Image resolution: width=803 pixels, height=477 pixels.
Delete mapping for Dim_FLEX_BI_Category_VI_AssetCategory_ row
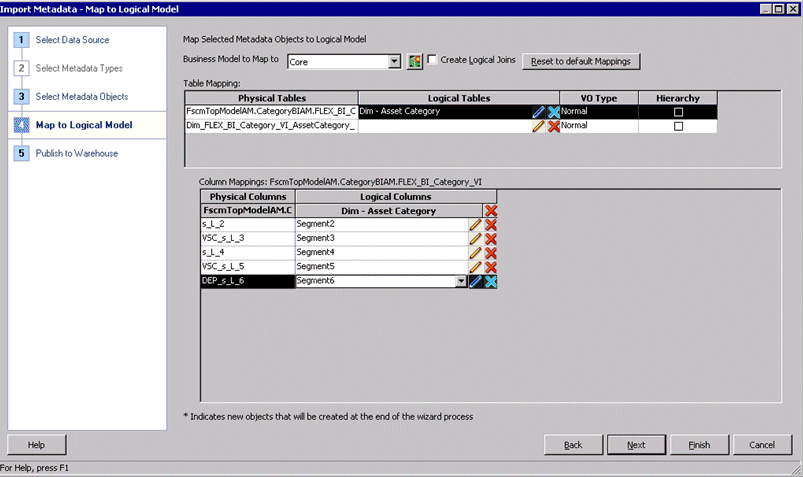point(554,126)
